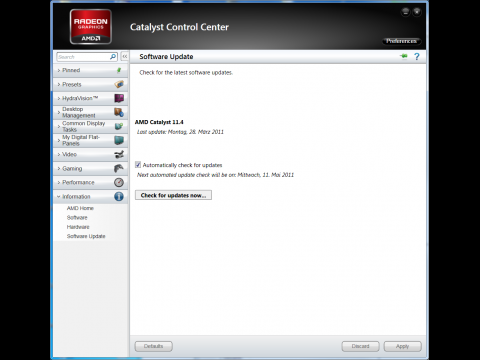Click the Gaming controller icon
Image resolution: width=480 pixels, height=360 pixels.
pos(119,168)
